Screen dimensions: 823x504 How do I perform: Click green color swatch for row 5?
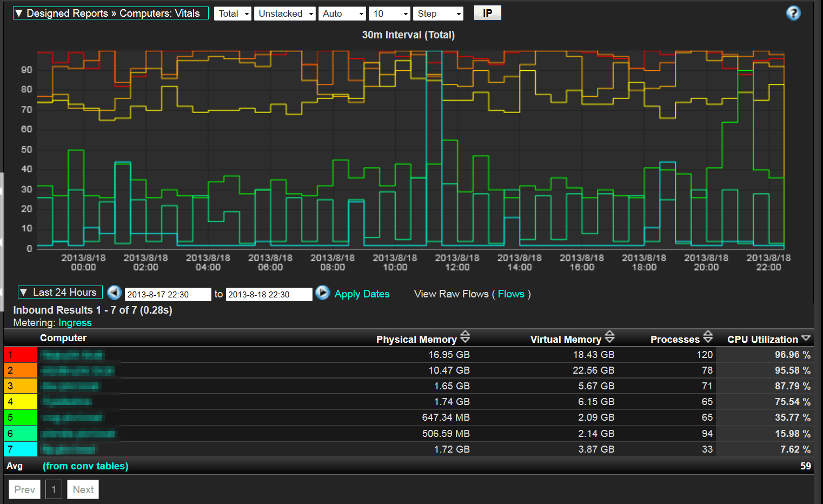21,417
